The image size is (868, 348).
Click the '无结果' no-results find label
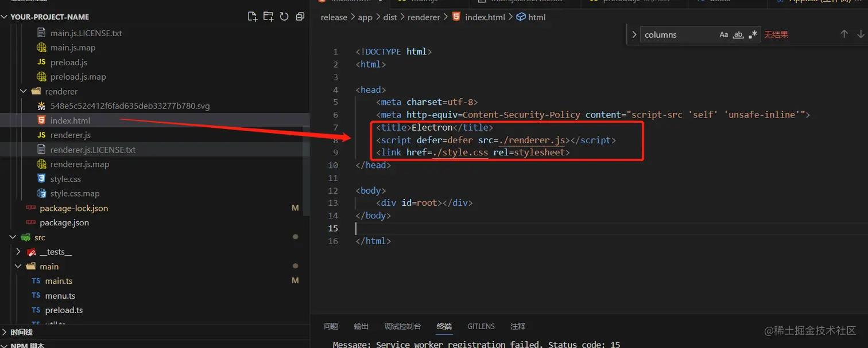point(776,34)
